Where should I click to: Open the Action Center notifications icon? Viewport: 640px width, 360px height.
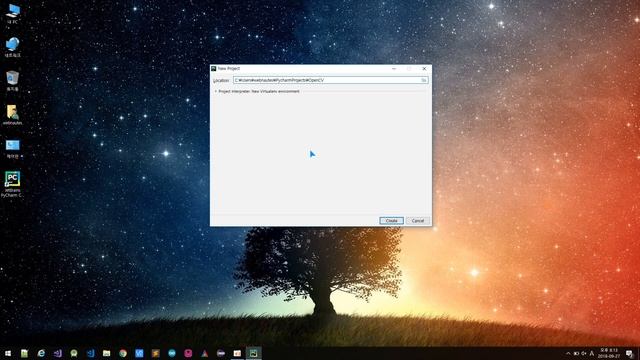point(629,353)
